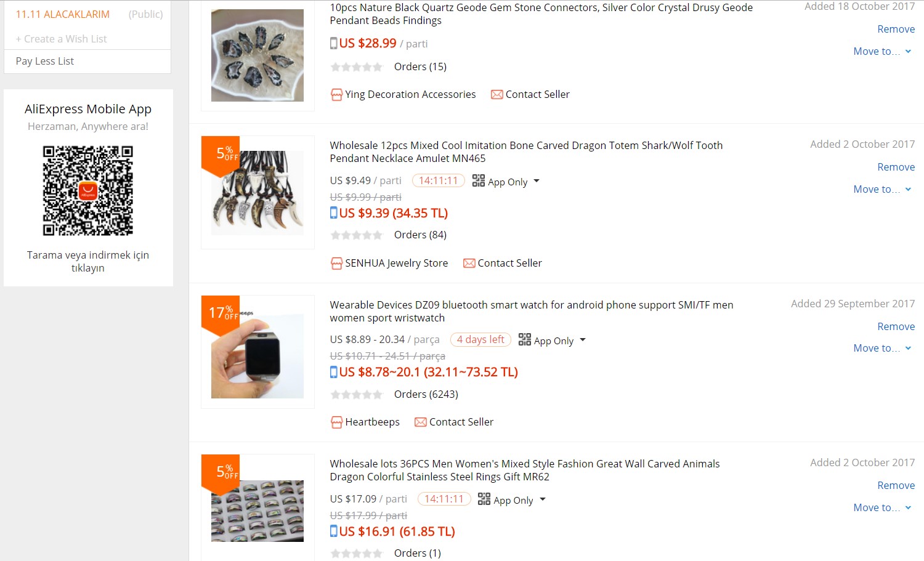Viewport: 924px width, 561px height.
Task: Remove the dragon totem tooth necklace
Action: (896, 167)
